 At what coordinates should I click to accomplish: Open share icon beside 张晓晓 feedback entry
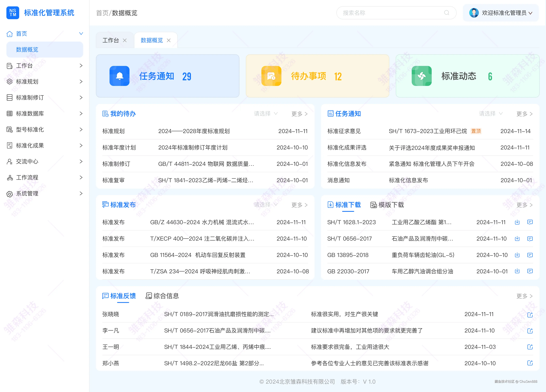click(530, 314)
